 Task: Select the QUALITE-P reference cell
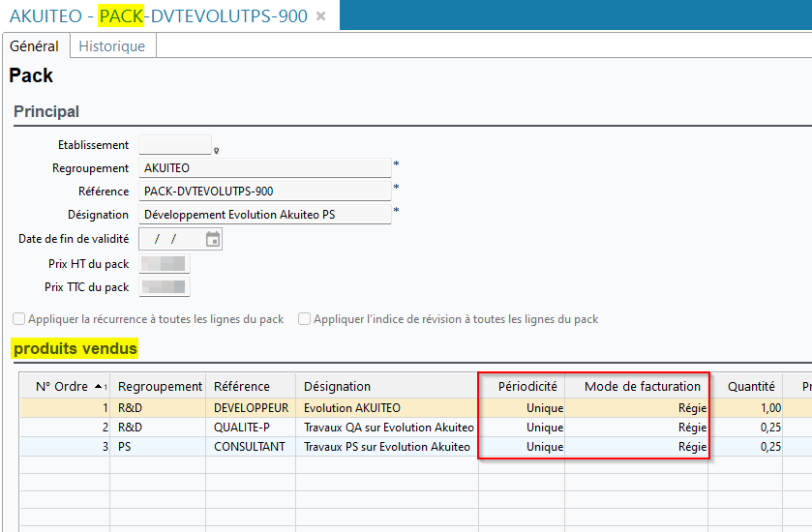[251, 427]
